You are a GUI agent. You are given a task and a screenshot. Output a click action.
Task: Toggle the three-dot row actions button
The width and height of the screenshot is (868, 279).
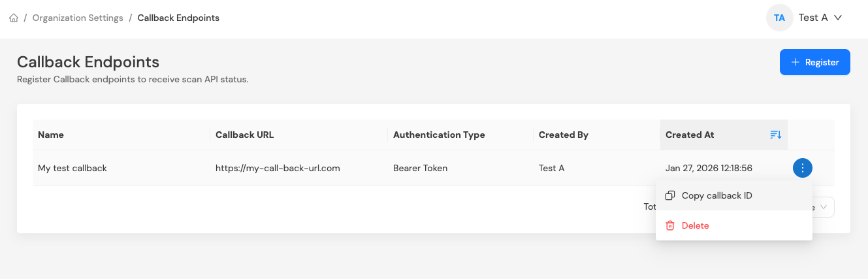point(802,168)
